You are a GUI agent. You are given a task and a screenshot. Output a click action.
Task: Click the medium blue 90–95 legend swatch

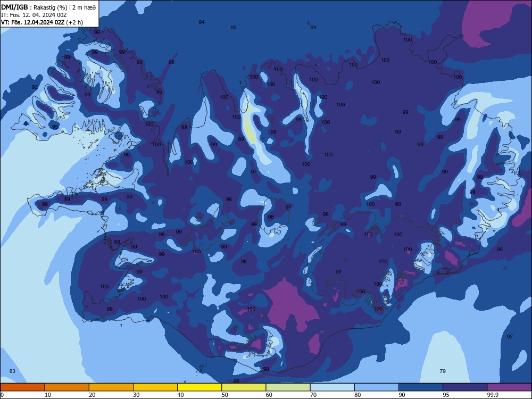point(421,387)
